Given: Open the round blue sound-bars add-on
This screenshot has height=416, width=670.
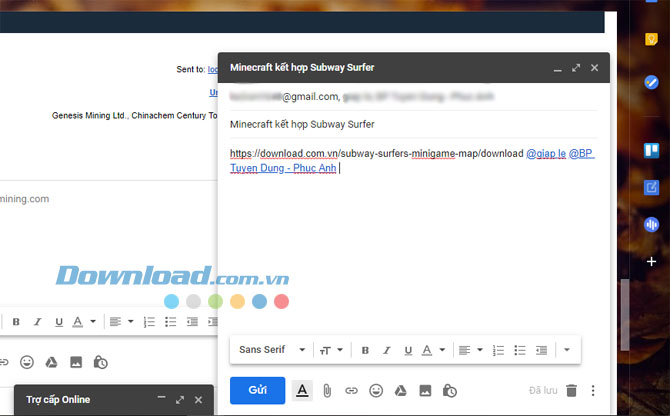Looking at the screenshot, I should pyautogui.click(x=651, y=224).
